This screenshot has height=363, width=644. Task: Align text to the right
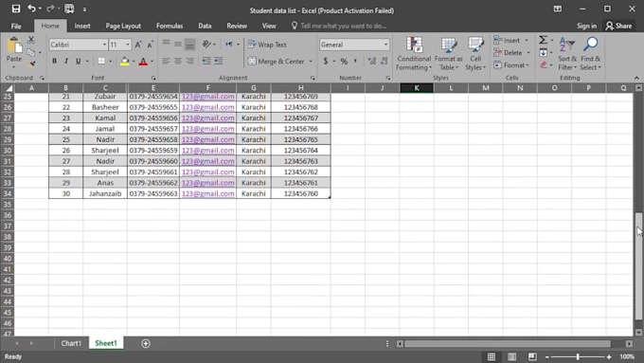189,62
